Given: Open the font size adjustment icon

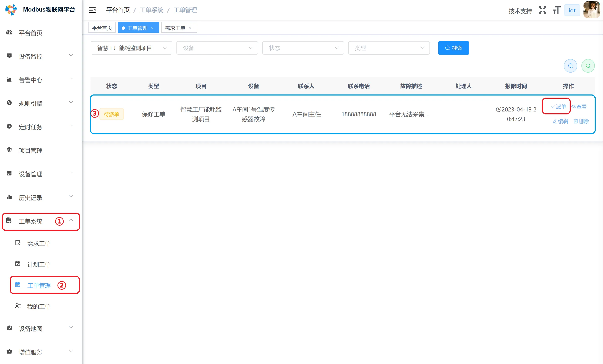Looking at the screenshot, I should tap(556, 10).
